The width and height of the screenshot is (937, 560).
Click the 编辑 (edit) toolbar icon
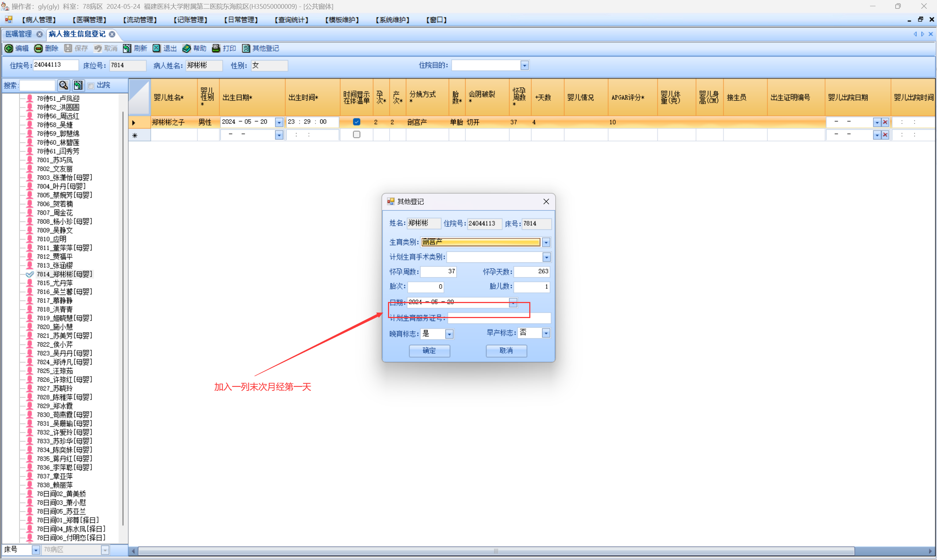(9, 48)
